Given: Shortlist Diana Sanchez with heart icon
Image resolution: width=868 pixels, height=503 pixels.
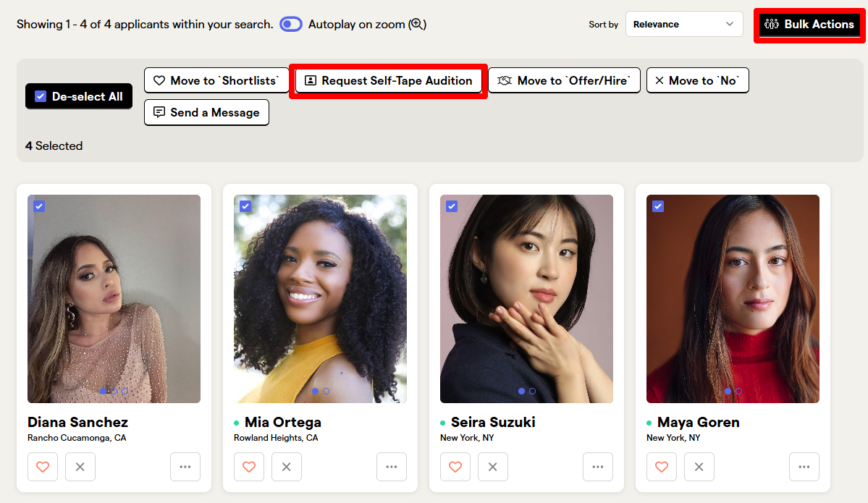Looking at the screenshot, I should 43,467.
